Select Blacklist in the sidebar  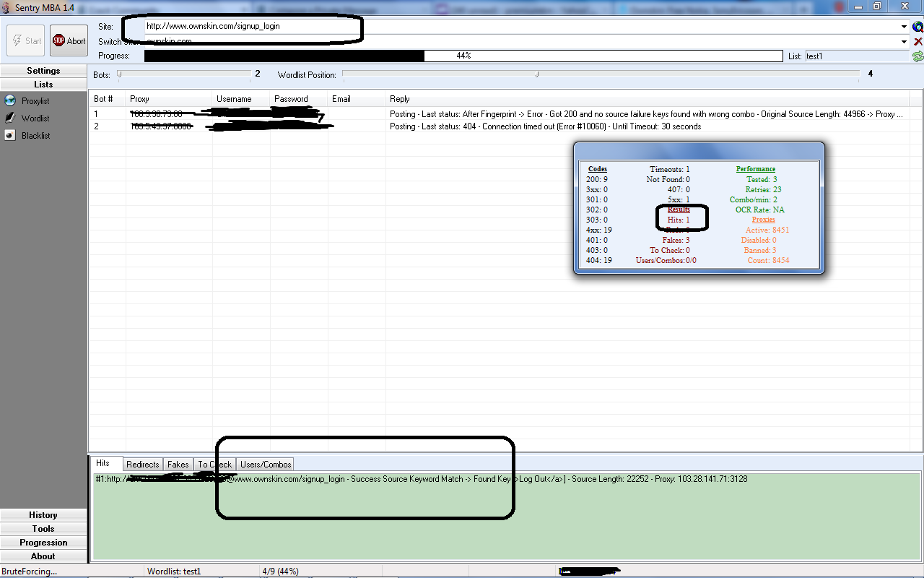click(36, 136)
